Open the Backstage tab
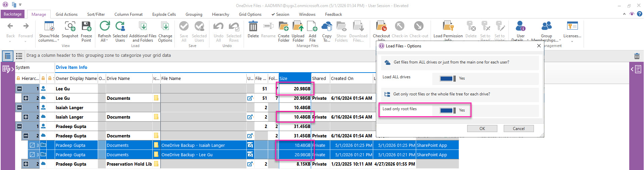 (x=13, y=14)
